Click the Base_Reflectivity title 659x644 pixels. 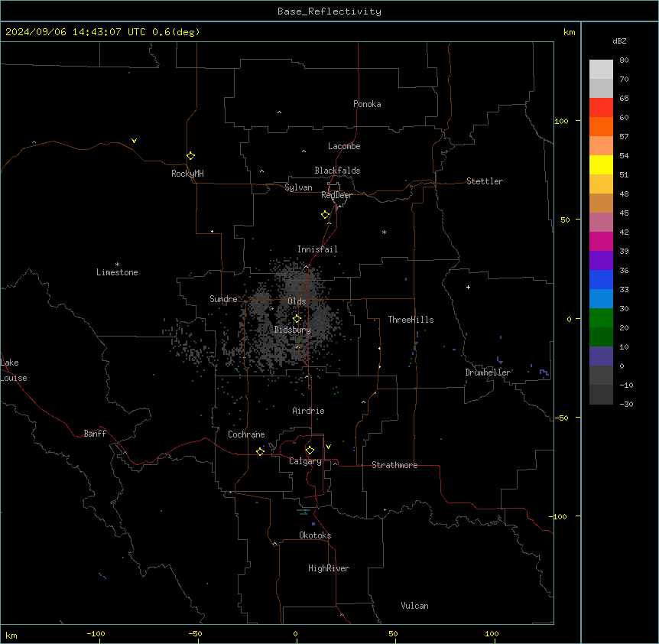coord(329,11)
